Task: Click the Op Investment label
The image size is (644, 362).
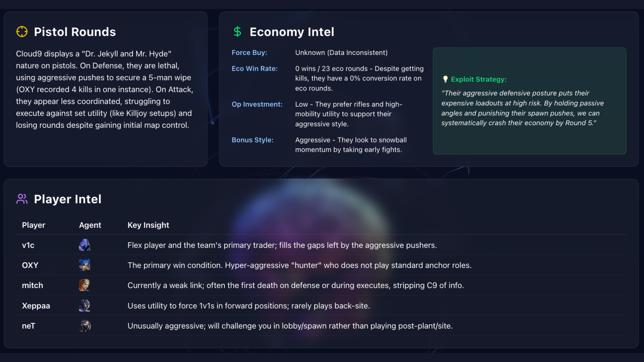Action: (x=257, y=104)
